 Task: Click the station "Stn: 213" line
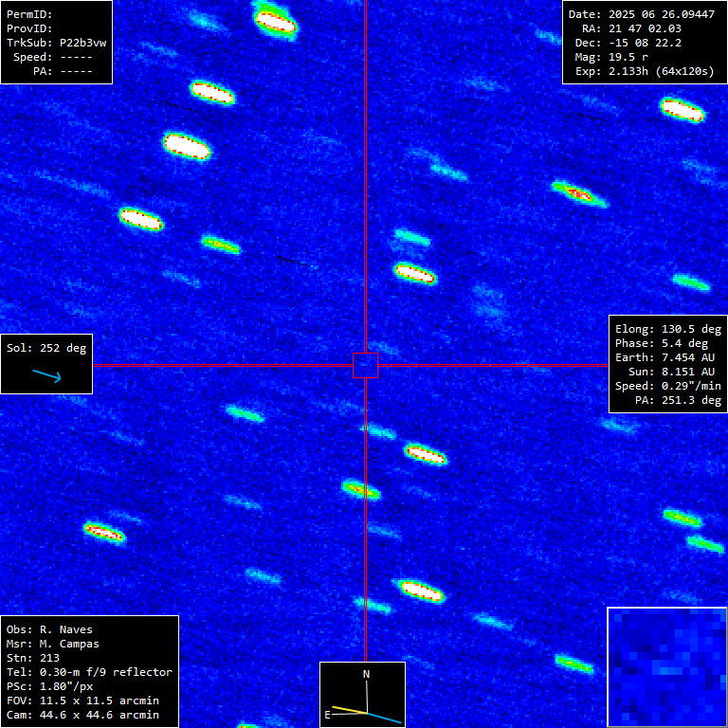click(33, 658)
